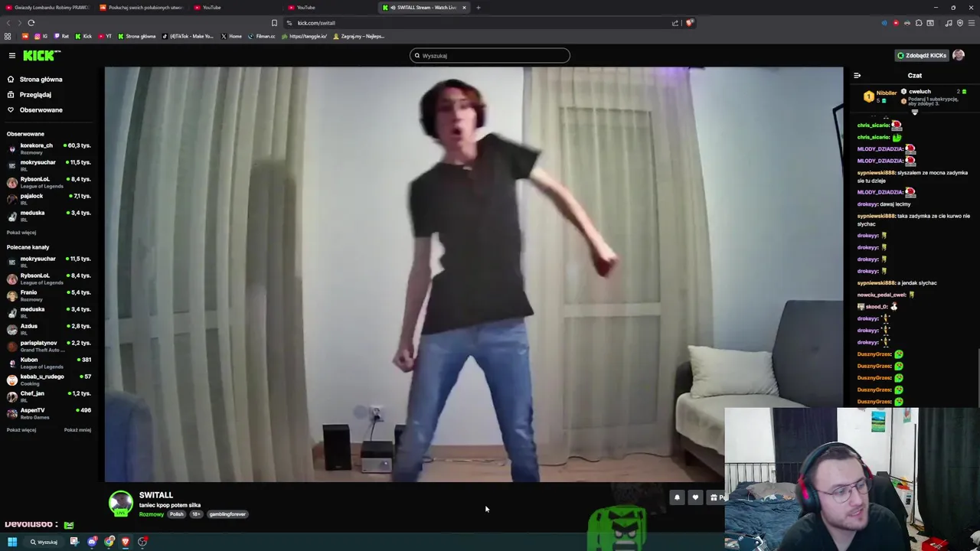Open the media control music note icon
980x551 pixels.
pos(949,23)
